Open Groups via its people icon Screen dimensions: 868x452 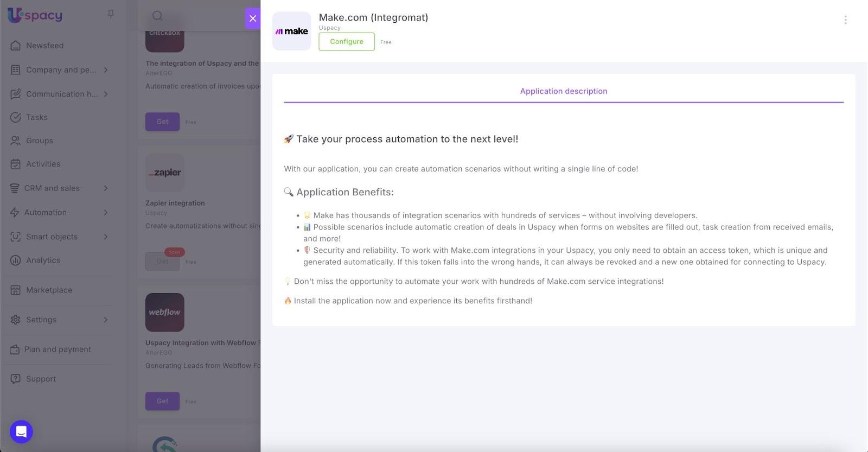pyautogui.click(x=16, y=141)
